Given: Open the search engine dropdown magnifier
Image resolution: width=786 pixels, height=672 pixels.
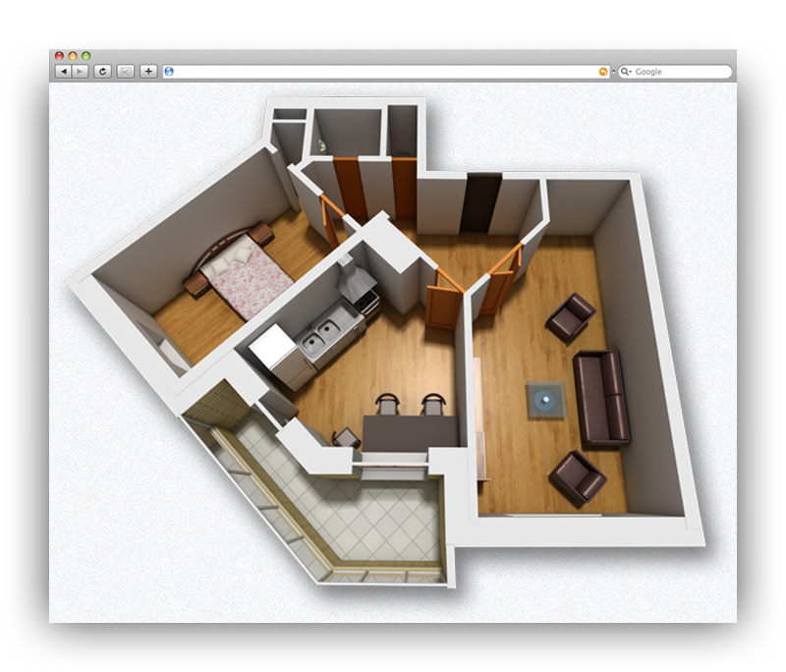Looking at the screenshot, I should coord(626,72).
